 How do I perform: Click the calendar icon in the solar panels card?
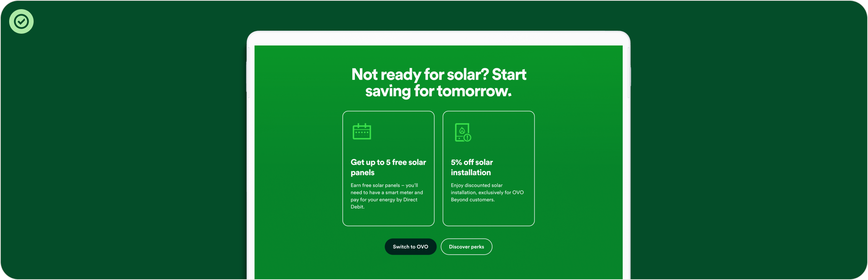click(361, 132)
